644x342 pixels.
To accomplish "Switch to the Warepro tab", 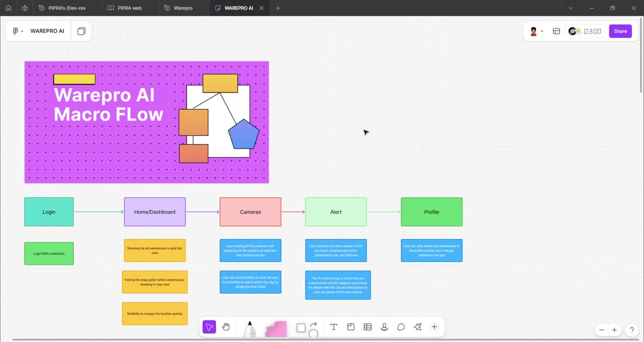I will click(x=183, y=8).
